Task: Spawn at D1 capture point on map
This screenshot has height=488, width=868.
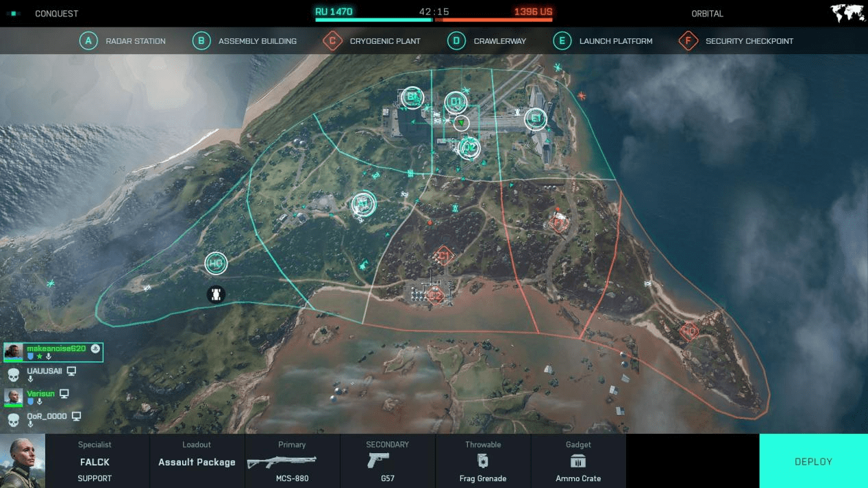Action: coord(456,103)
